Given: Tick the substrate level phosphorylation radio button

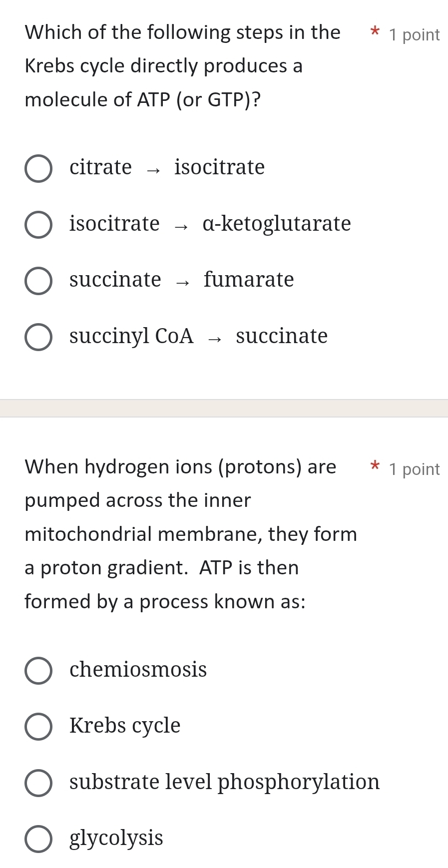Looking at the screenshot, I should (x=38, y=783).
